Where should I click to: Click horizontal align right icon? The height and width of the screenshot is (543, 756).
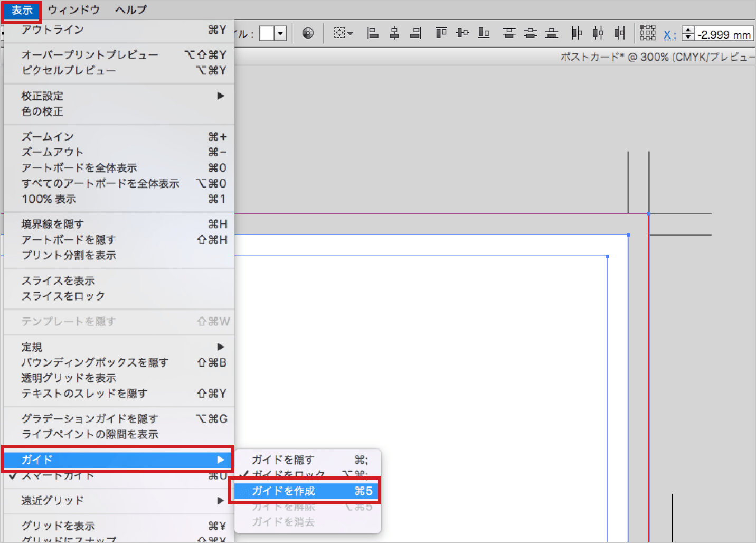416,33
